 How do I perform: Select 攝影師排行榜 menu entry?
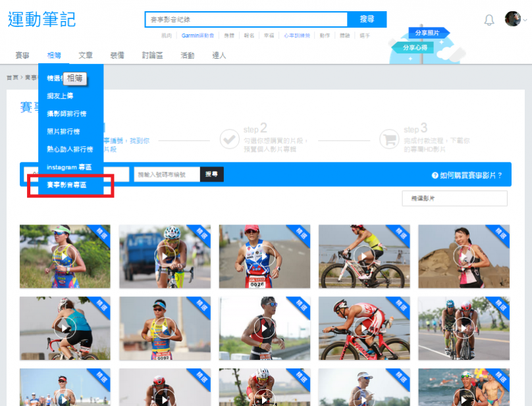66,114
